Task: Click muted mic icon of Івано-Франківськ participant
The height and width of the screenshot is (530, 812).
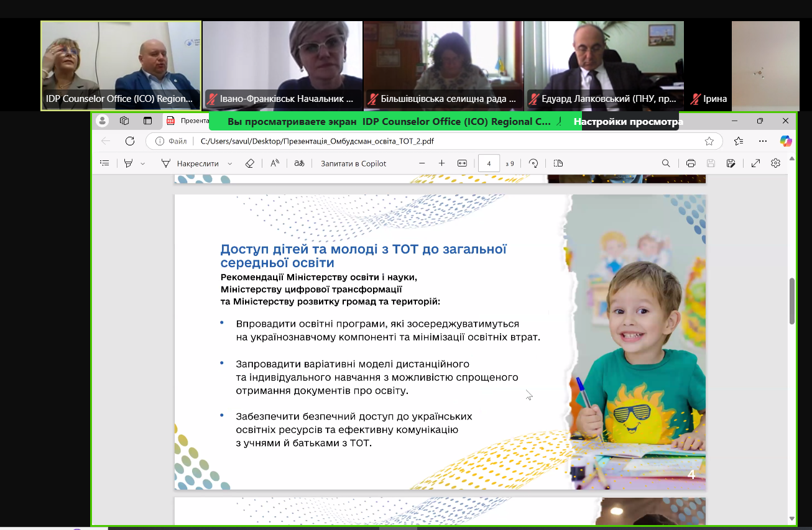Action: [x=212, y=99]
